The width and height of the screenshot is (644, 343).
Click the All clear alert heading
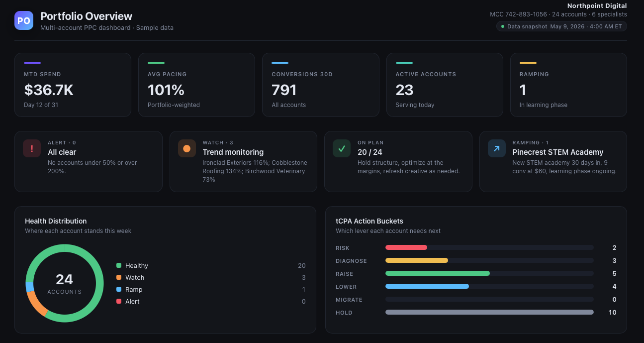coord(62,152)
